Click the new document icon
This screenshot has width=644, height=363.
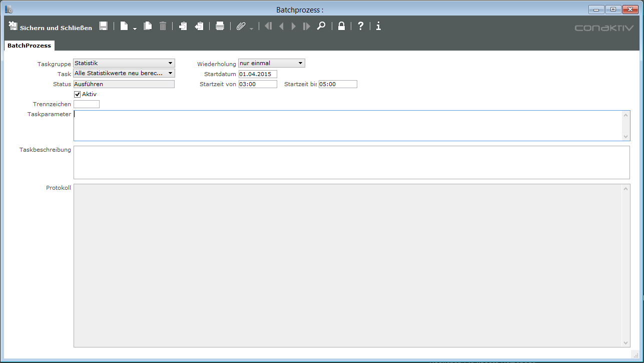pos(124,27)
